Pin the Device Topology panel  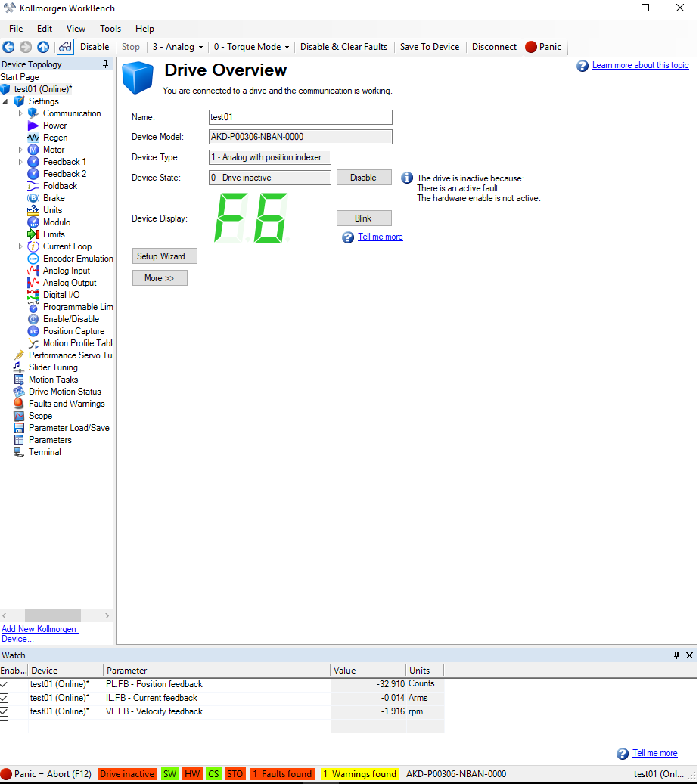106,64
